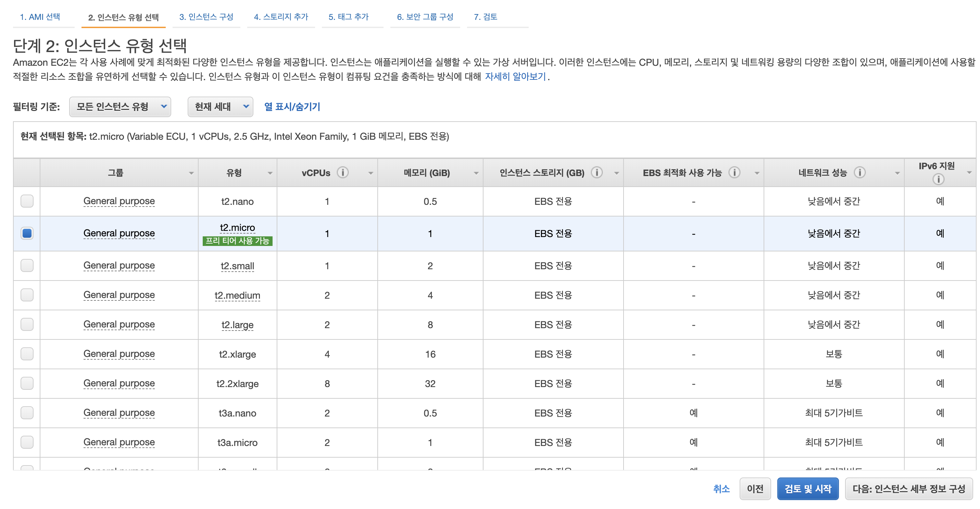Open sort arrow on 인스턴스 스토리지 column
This screenshot has width=980, height=509.
pos(617,173)
